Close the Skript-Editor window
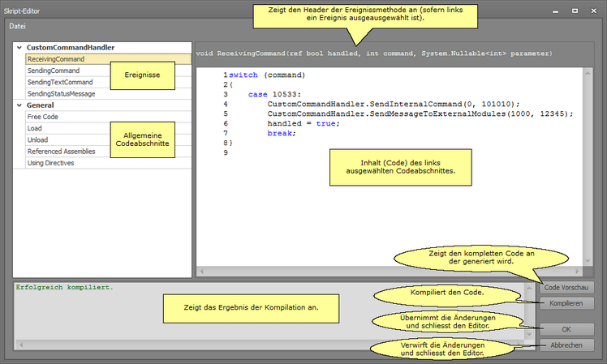This screenshot has width=607, height=364. tap(594, 11)
